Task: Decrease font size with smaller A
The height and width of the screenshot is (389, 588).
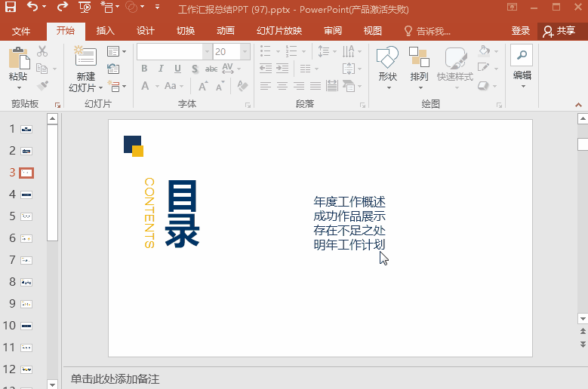Action: 220,86
